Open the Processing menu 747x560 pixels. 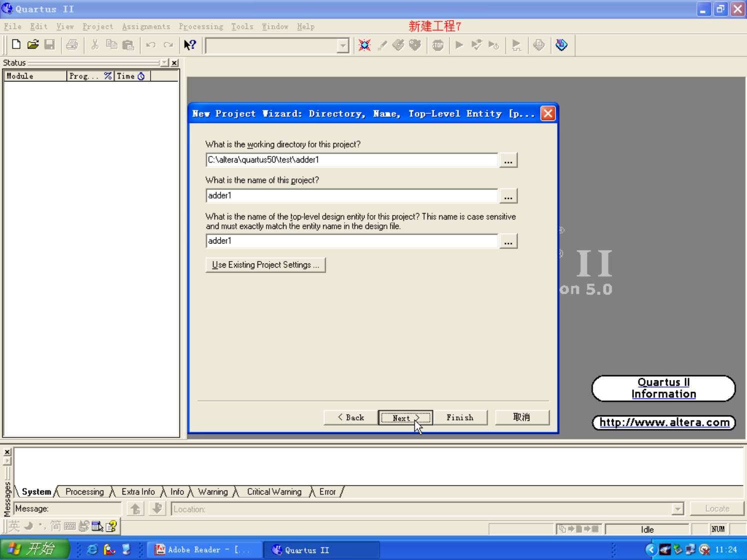pyautogui.click(x=201, y=26)
